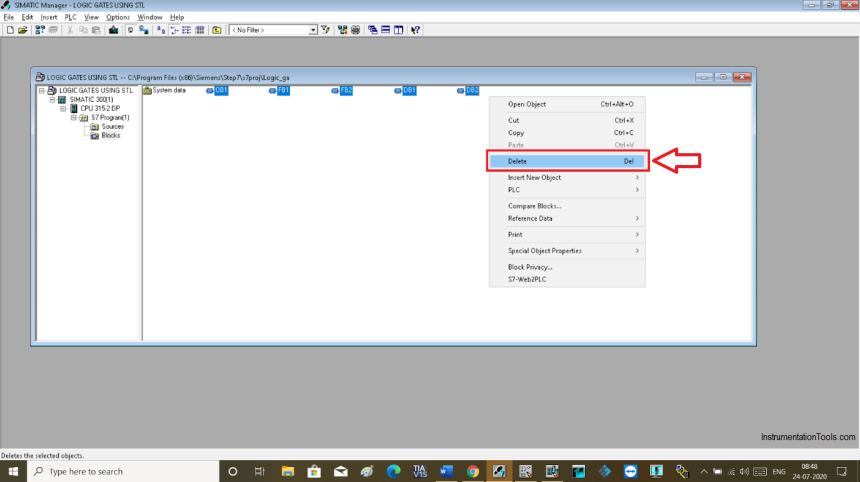The height and width of the screenshot is (482, 860).
Task: Switch to Details view in the toolbar
Action: [x=200, y=30]
